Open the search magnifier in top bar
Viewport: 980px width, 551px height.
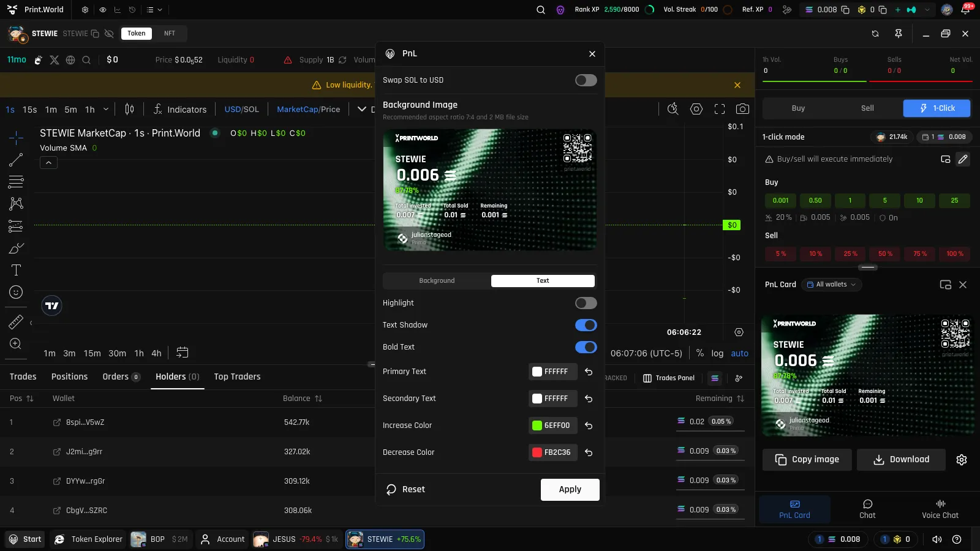click(541, 10)
